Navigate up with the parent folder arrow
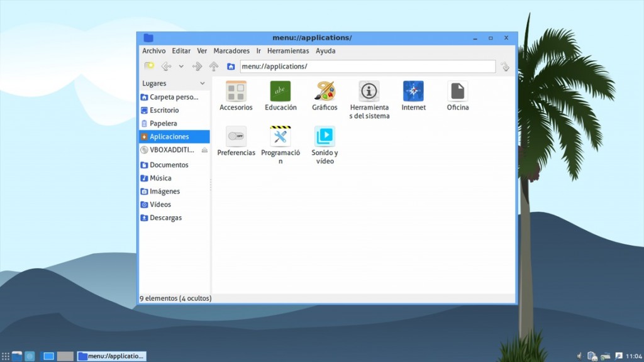Viewport: 644px width, 362px height. coord(214,66)
